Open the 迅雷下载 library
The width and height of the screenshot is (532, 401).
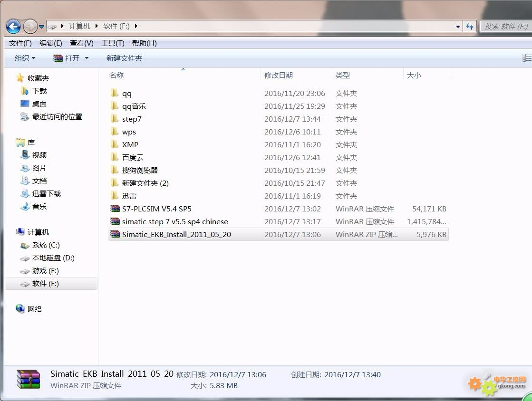pyautogui.click(x=46, y=193)
